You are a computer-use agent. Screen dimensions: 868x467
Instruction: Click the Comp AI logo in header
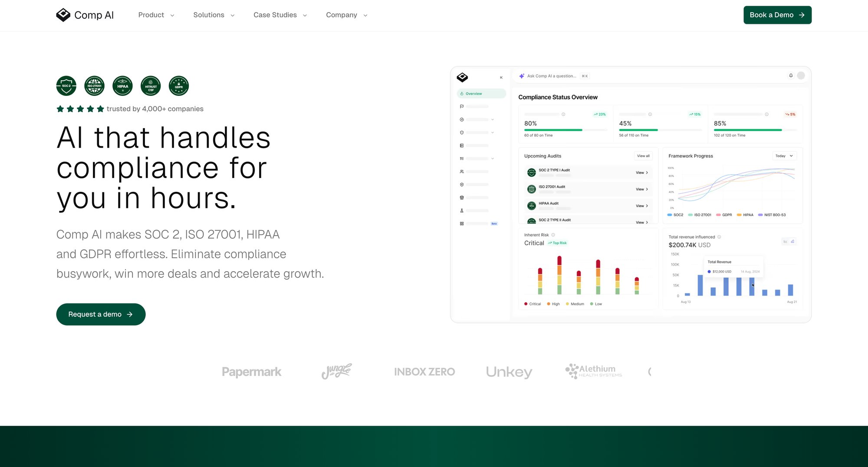[85, 15]
